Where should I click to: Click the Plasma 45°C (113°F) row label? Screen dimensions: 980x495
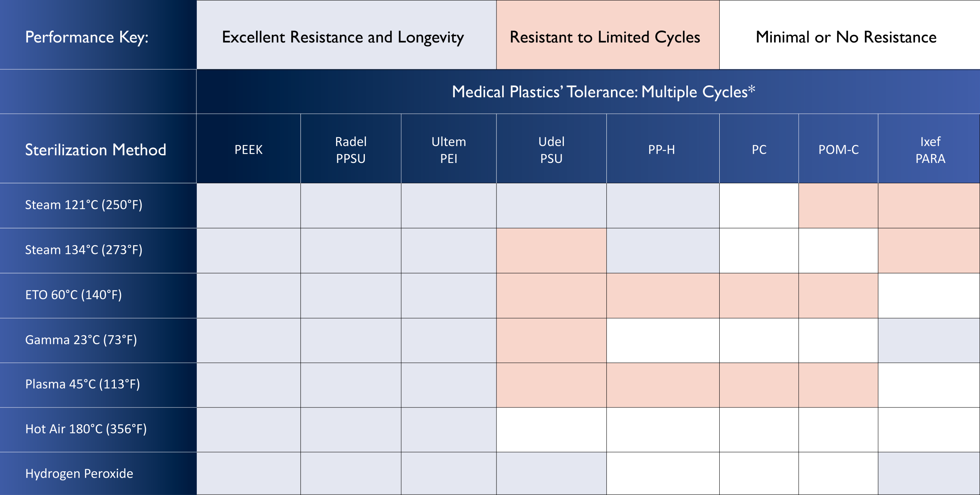[83, 384]
